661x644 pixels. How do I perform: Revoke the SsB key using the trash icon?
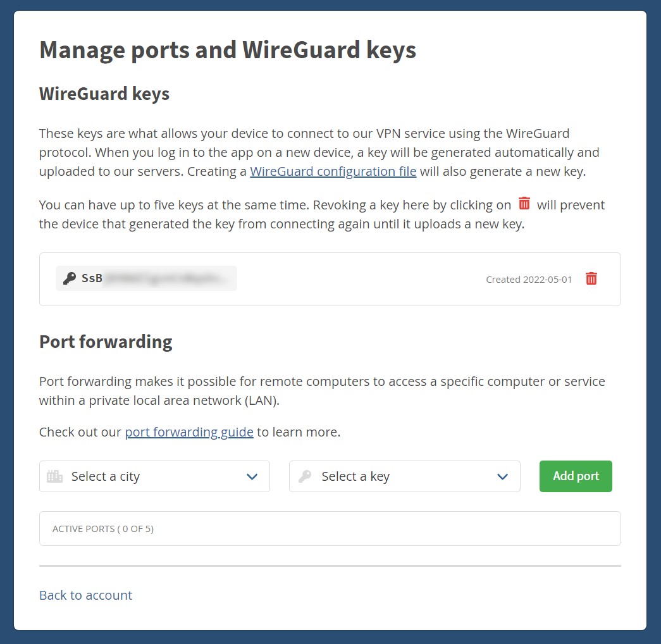click(x=591, y=278)
